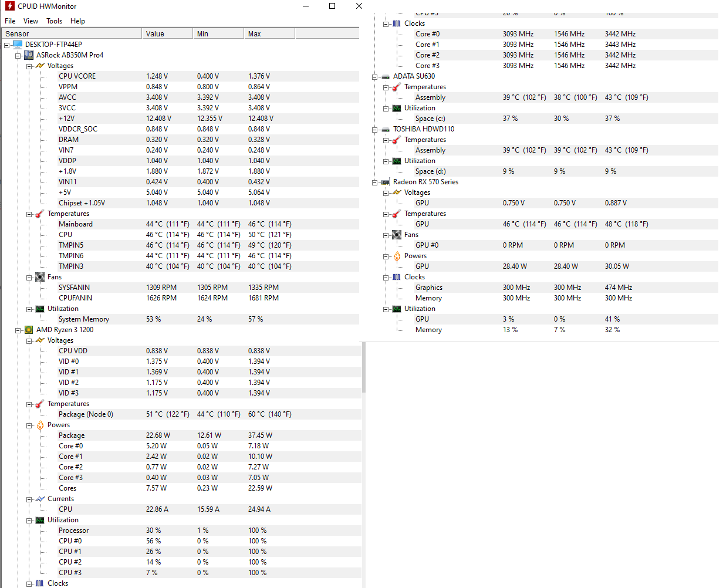Click the 22.86 A CPU current value

coord(157,509)
